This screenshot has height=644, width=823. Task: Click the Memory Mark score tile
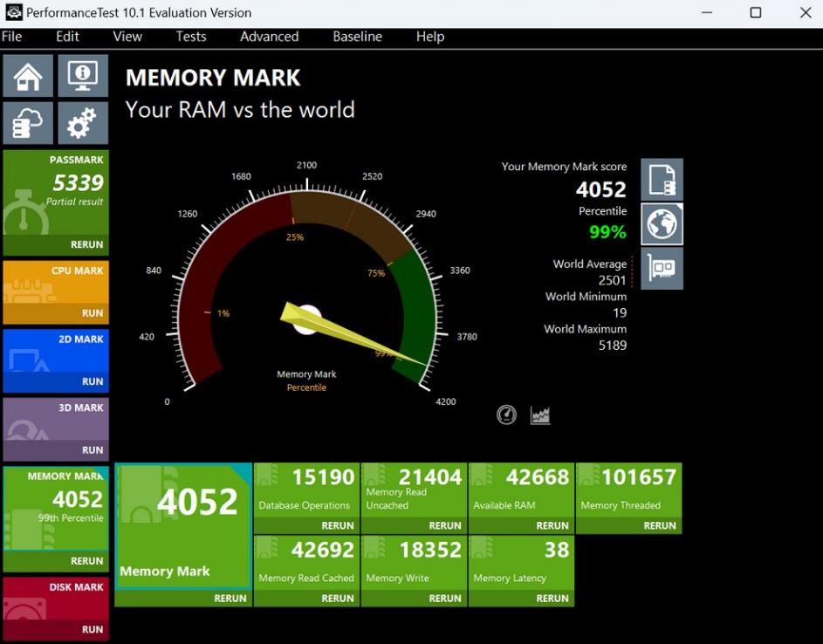[182, 501]
